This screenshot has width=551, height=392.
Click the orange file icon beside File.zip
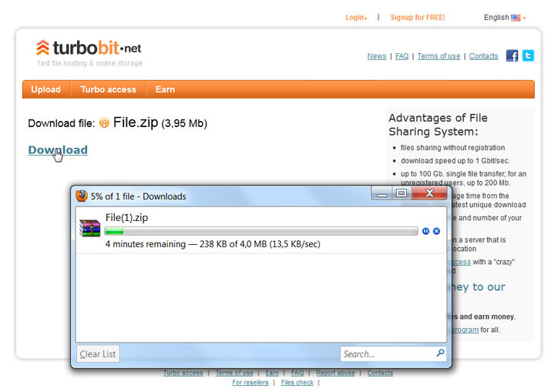click(x=104, y=123)
